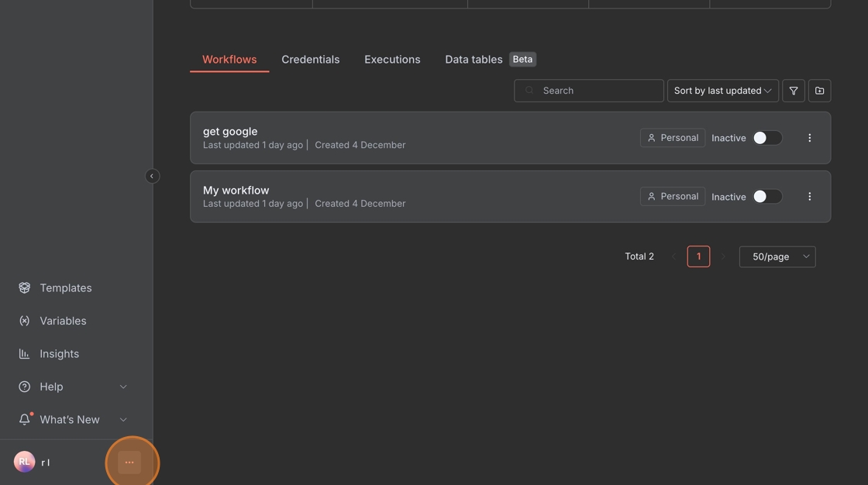The height and width of the screenshot is (485, 868).
Task: Open the 50/page size dropdown
Action: tap(777, 256)
